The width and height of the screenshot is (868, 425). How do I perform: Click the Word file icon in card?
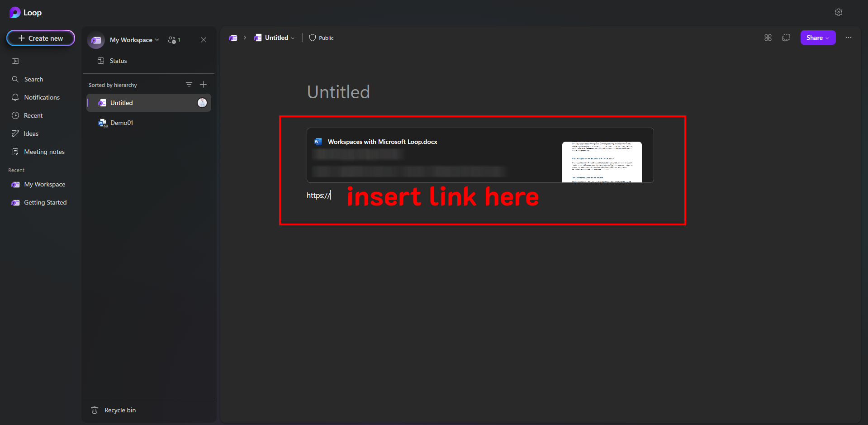coord(318,142)
